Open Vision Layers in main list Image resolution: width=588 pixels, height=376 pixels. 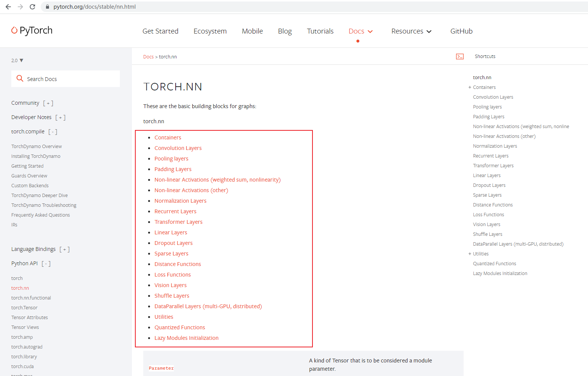pos(170,285)
